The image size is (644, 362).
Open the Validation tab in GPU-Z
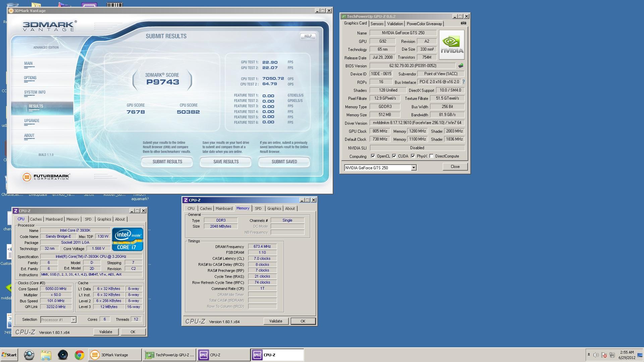(395, 24)
